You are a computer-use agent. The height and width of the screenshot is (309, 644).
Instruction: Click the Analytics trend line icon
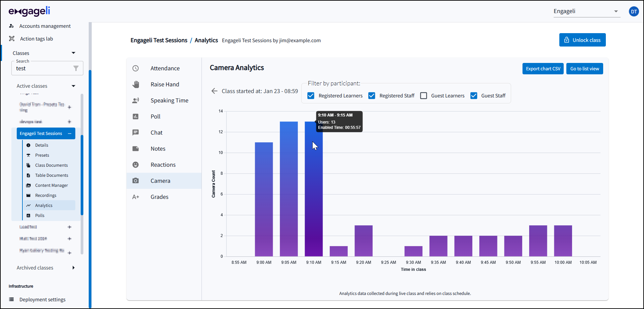click(x=28, y=206)
